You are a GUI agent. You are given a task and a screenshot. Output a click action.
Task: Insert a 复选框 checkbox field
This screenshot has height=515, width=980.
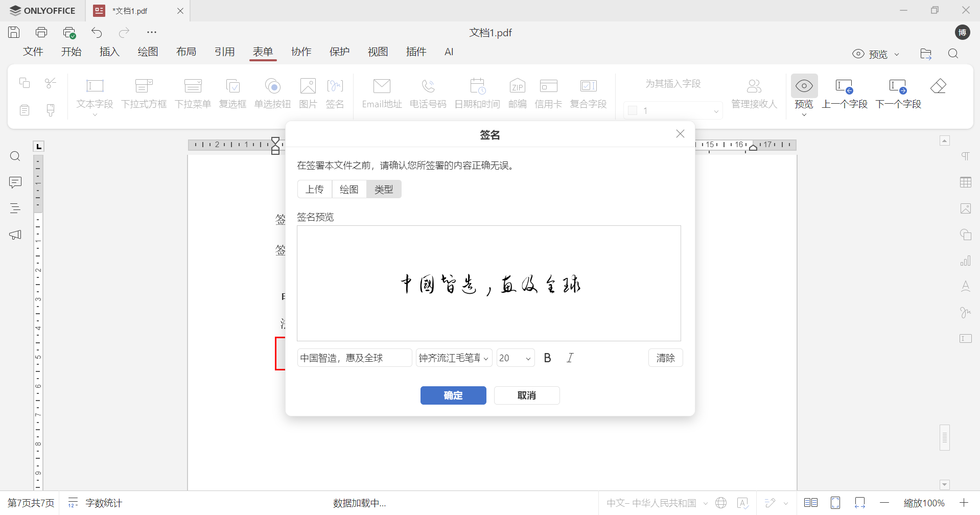232,93
